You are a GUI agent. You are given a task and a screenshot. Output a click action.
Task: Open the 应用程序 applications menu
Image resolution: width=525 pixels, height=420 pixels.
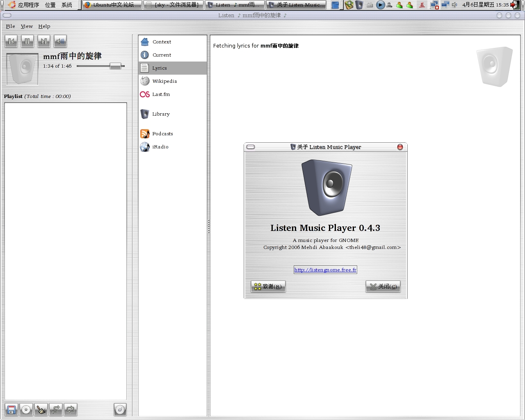click(x=28, y=5)
